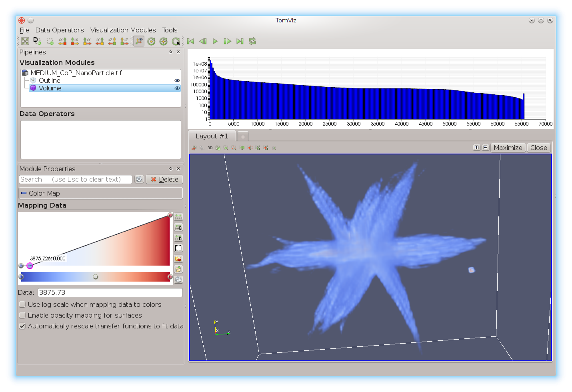Enable log scale color mapping checkbox
572x392 pixels.
click(x=23, y=304)
